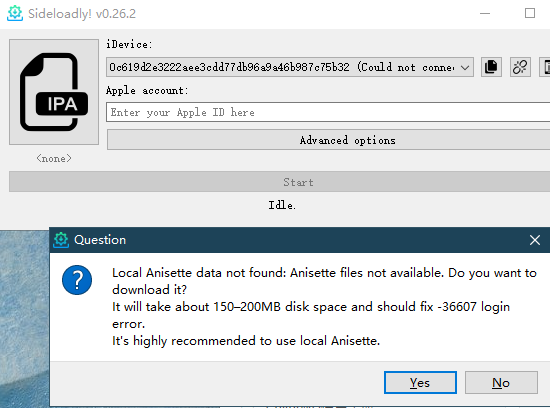Copy the device UDID with the copy icon
This screenshot has height=408, width=550.
click(491, 67)
